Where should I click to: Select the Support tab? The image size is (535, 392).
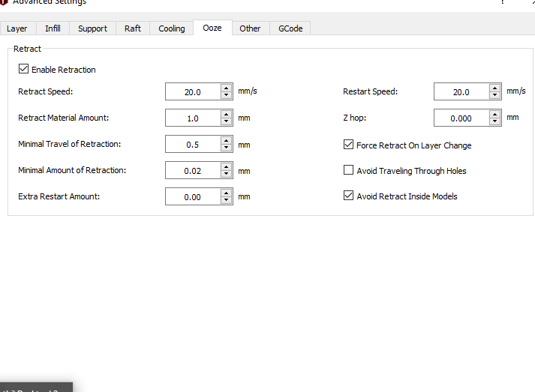point(92,28)
